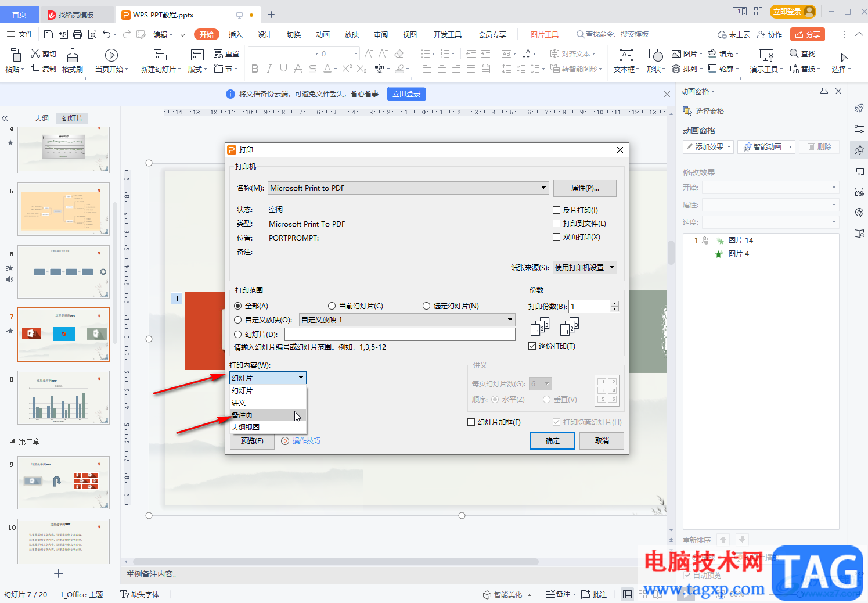868x603 pixels.
Task: Collapse the slide panel with double chevron
Action: 5,118
